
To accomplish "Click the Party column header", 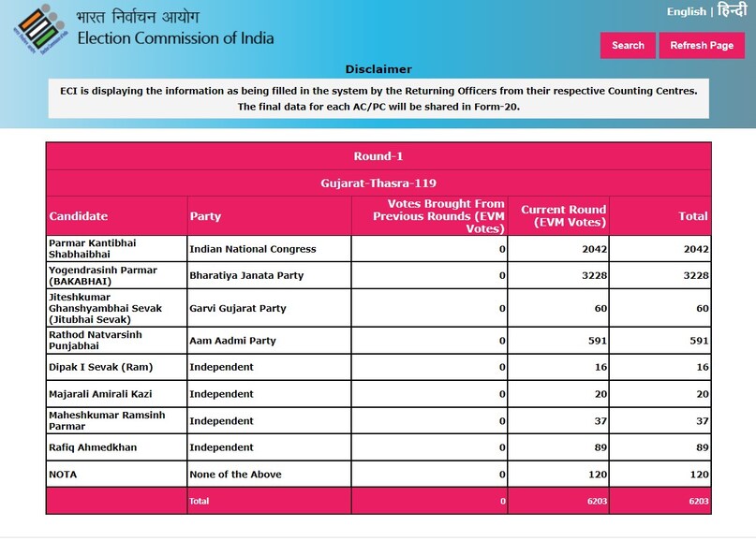I will pyautogui.click(x=205, y=216).
